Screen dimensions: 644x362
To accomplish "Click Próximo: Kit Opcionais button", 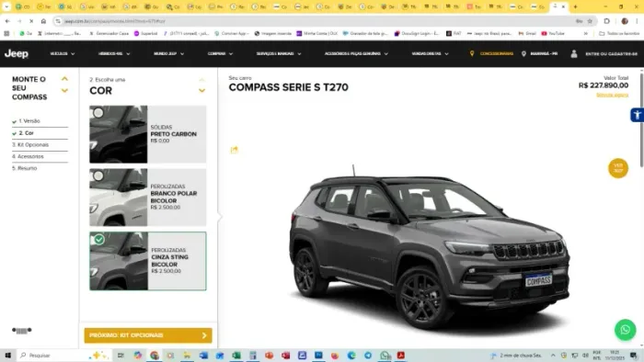I will pyautogui.click(x=148, y=335).
